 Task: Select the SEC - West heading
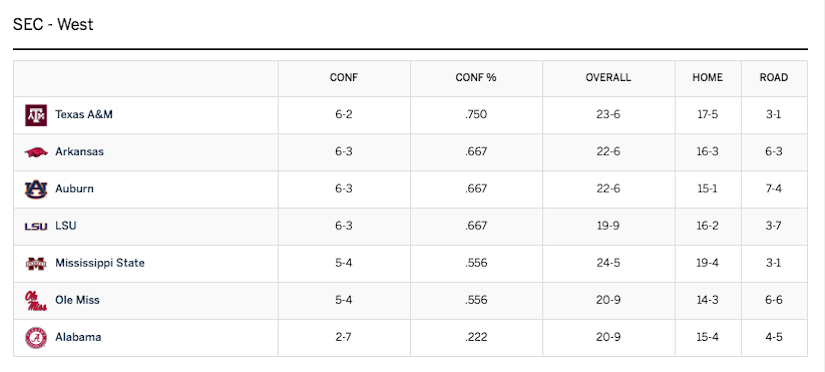(x=53, y=24)
